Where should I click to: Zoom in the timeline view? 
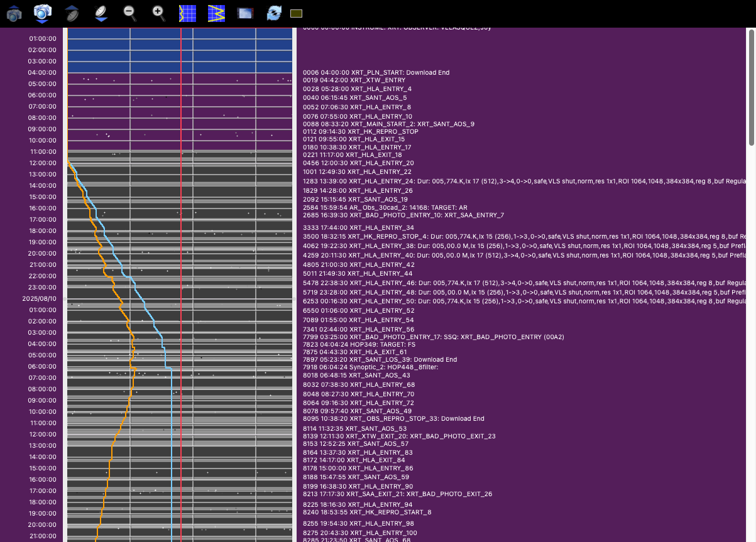tap(159, 13)
